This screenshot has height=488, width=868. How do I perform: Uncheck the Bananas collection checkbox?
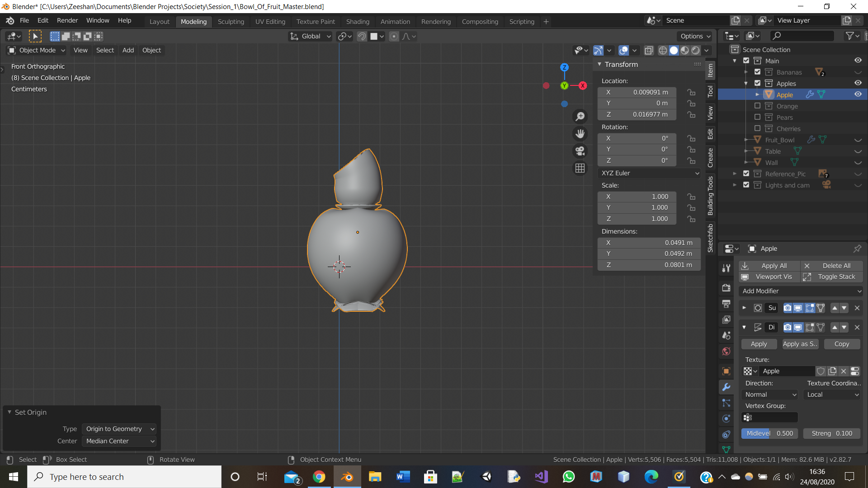coord(757,72)
